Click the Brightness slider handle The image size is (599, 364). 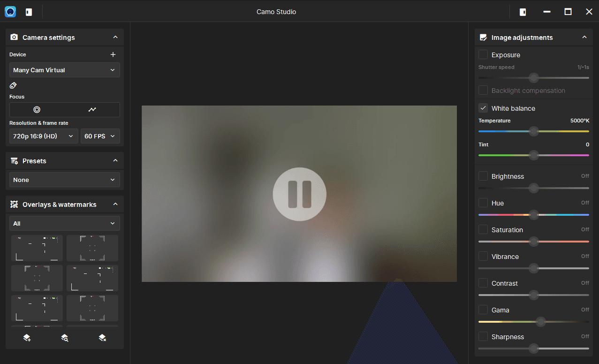[533, 188]
